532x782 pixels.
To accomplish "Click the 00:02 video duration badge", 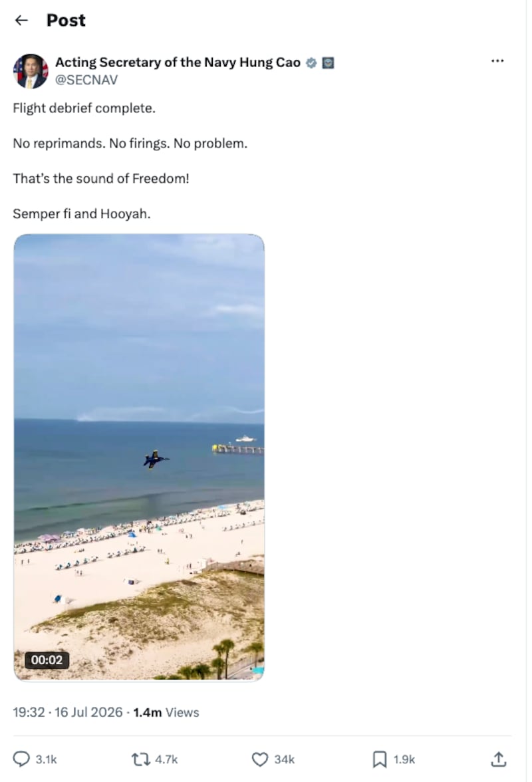I will click(47, 660).
